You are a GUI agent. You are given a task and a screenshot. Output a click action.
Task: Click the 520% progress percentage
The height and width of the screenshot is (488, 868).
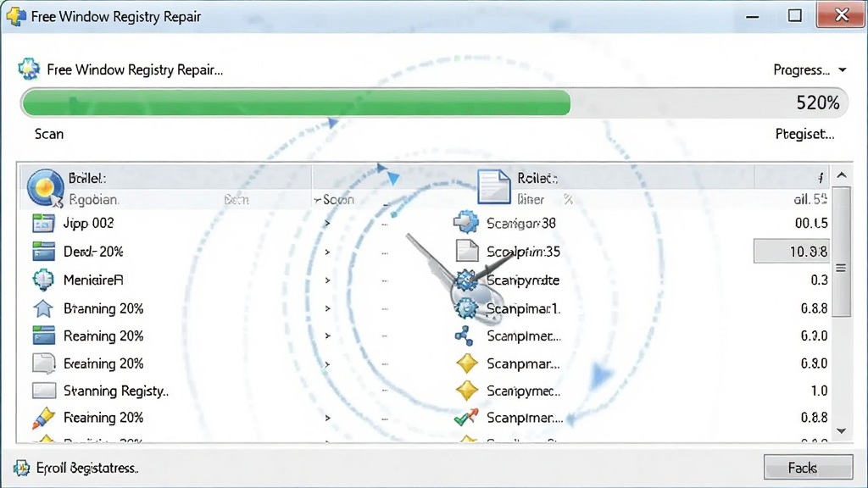click(x=818, y=103)
